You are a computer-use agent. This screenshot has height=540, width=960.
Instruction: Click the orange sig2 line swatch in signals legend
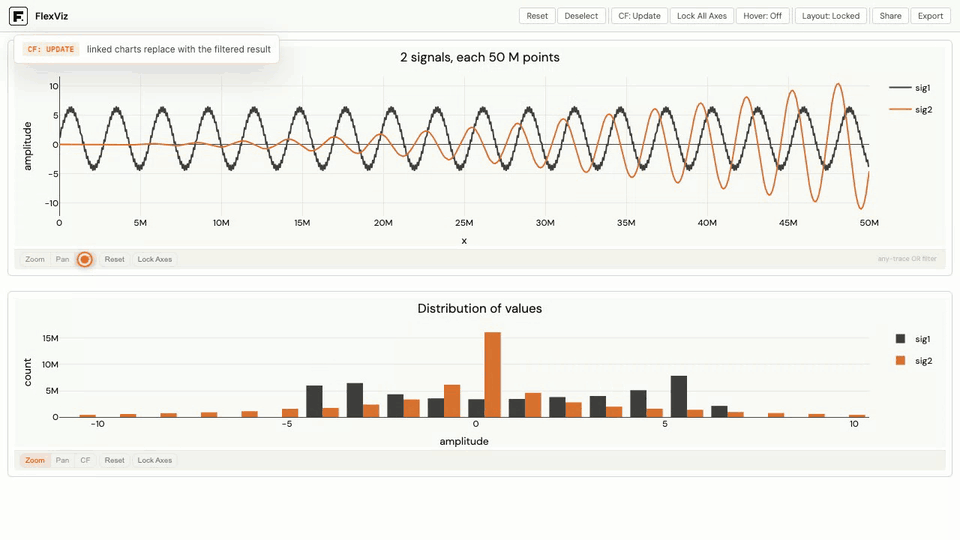click(x=900, y=110)
